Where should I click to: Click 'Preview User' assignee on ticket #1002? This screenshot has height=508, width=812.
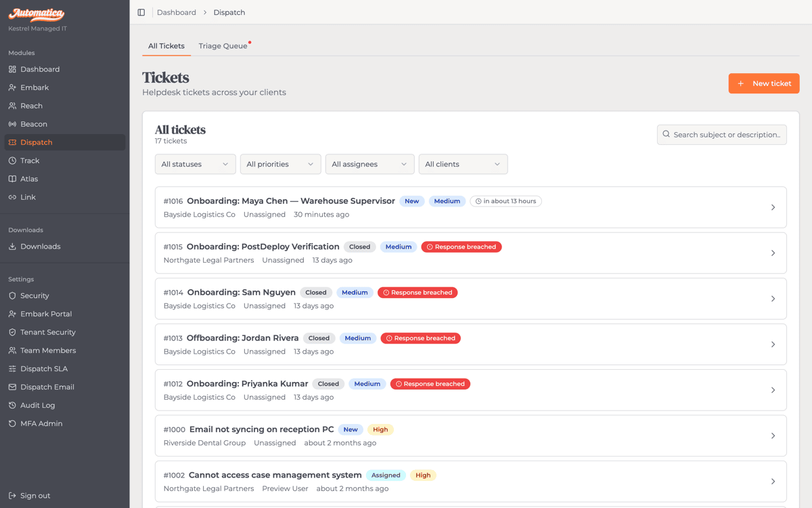tap(285, 489)
